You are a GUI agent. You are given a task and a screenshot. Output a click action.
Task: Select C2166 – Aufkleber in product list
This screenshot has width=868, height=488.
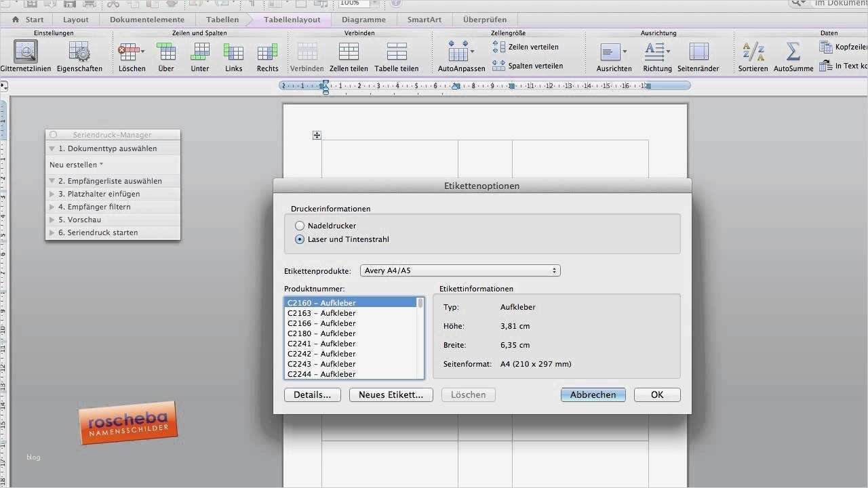(x=351, y=323)
